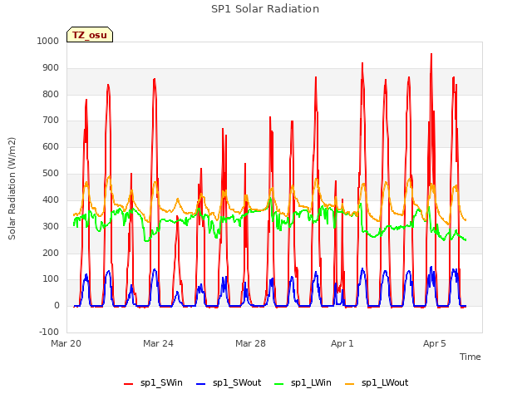Click the Mar 28 x-axis label
The height and width of the screenshot is (399, 532).
(x=250, y=343)
